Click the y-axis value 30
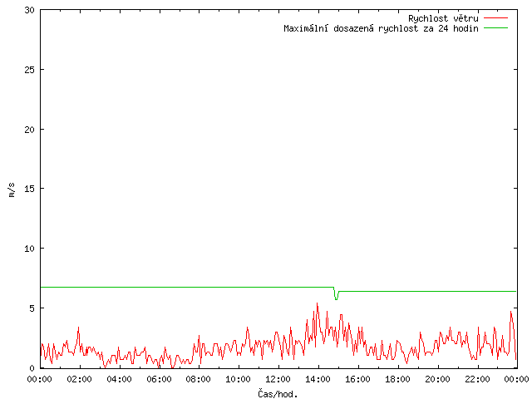Screen dimensions: 532x399 30,10
